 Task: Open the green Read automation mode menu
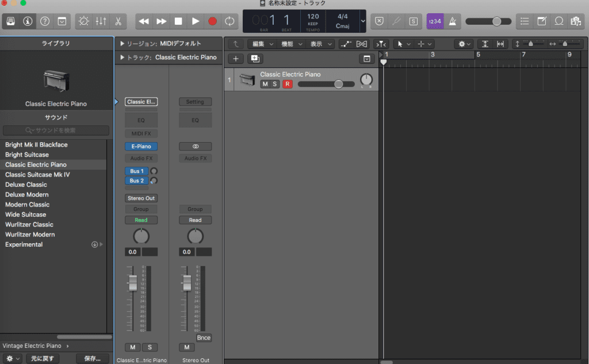coord(141,220)
